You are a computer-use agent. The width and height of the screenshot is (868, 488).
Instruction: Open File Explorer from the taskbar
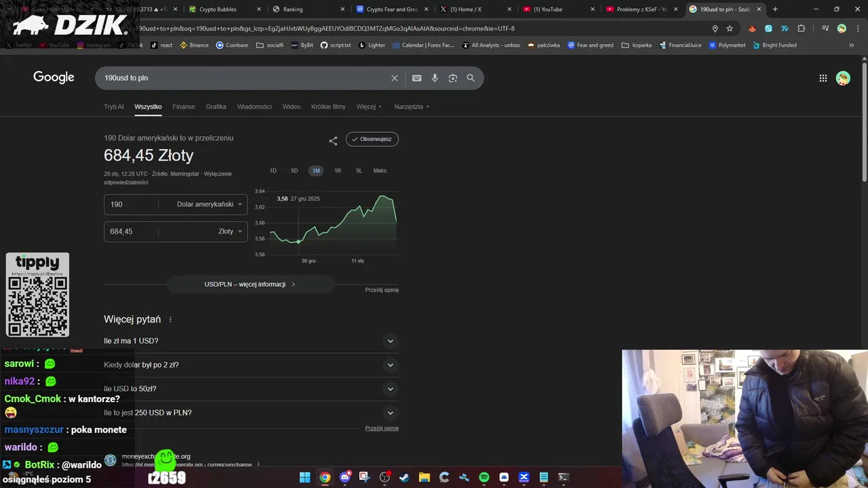click(x=425, y=477)
